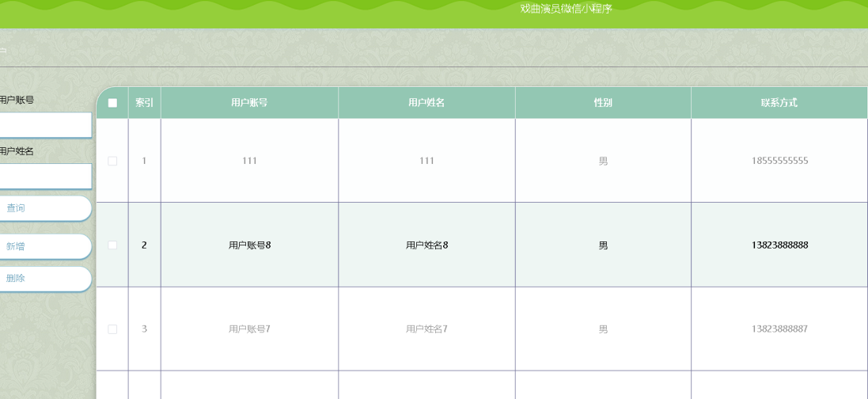Click the 用户账号 column header

pyautogui.click(x=250, y=103)
